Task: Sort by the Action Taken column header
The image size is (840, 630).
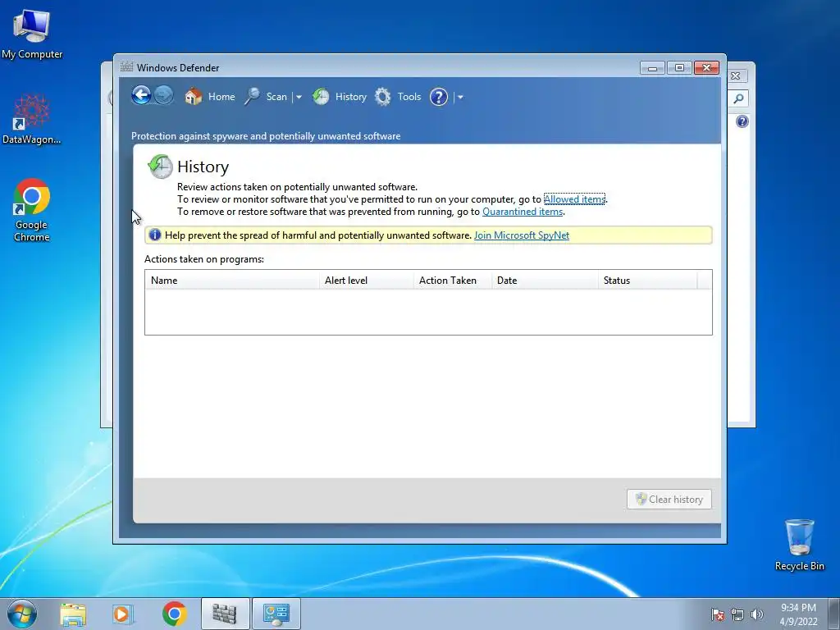Action: click(452, 281)
